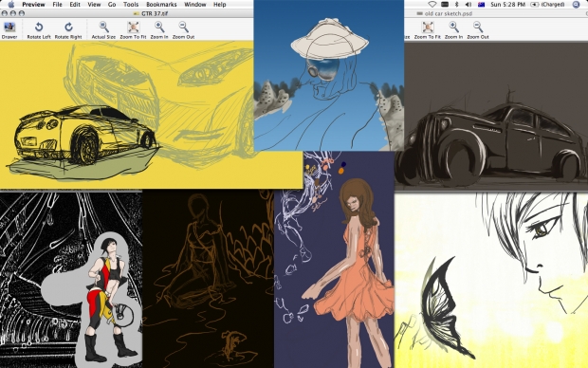Show Actual Size in GTR 37.tif window

point(103,30)
